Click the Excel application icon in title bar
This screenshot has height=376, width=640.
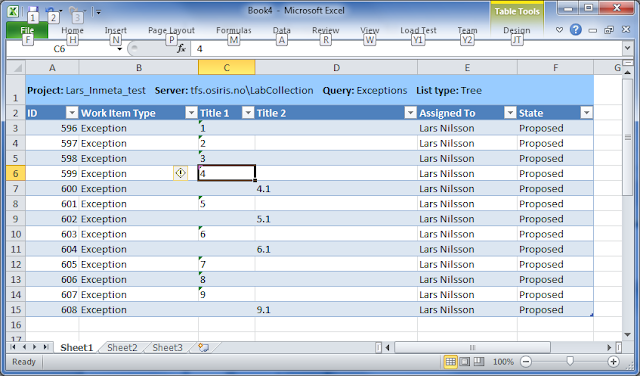click(13, 11)
